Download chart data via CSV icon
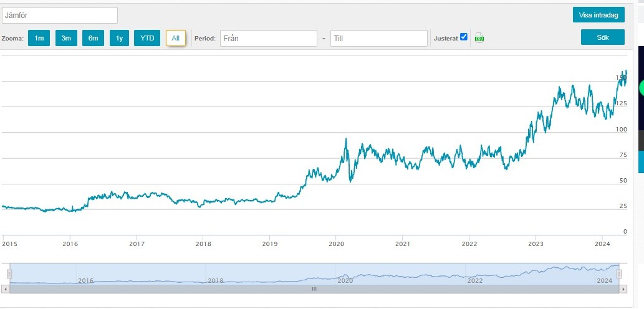 [479, 38]
